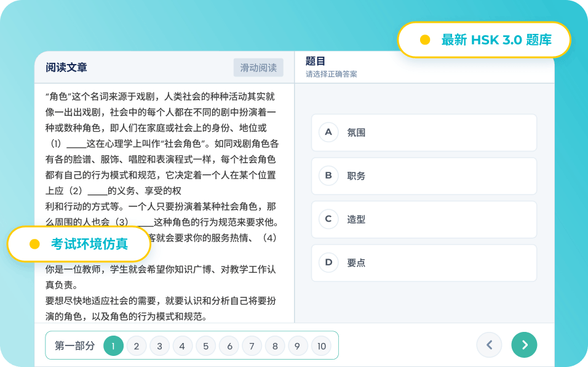Jump to question 10

coord(322,346)
